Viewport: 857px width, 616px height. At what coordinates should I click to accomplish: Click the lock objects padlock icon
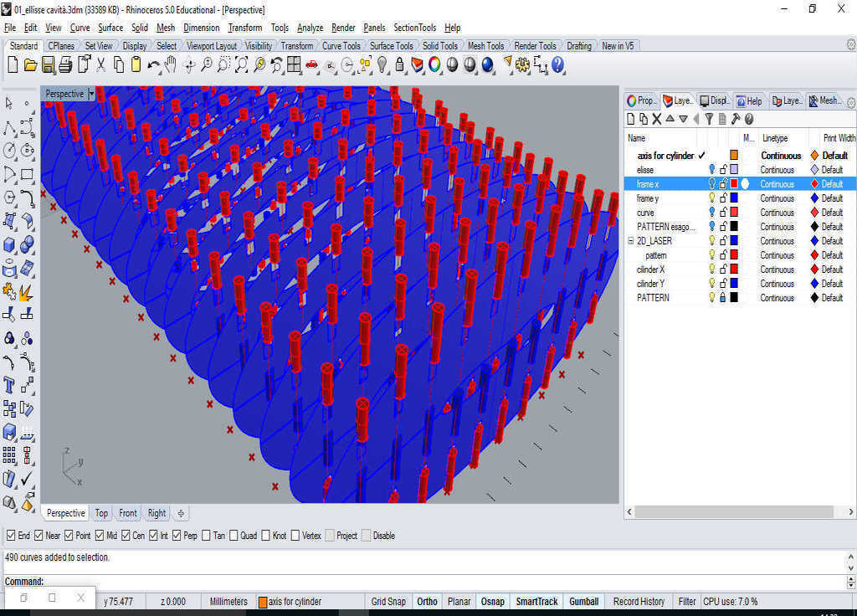click(399, 65)
